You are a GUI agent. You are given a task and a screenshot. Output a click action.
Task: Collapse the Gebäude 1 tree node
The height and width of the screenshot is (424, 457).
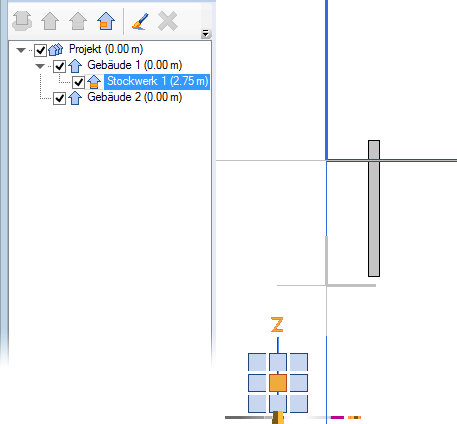pyautogui.click(x=40, y=66)
